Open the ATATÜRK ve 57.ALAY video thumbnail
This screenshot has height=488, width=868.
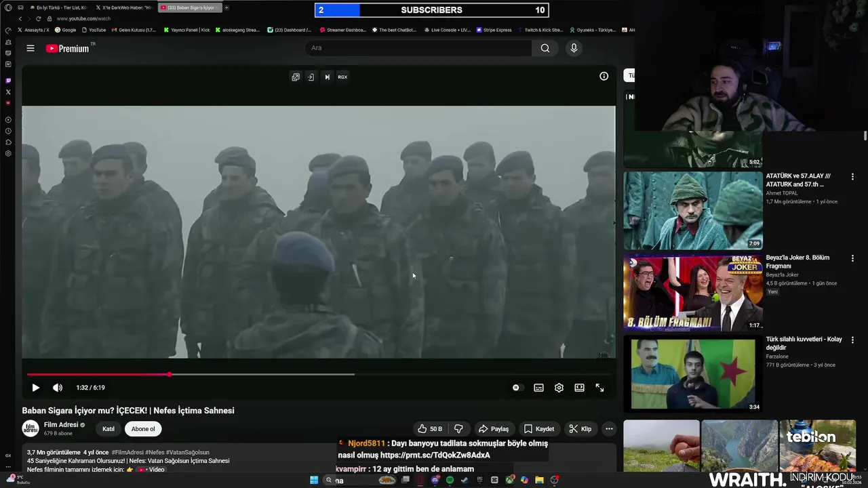point(693,210)
